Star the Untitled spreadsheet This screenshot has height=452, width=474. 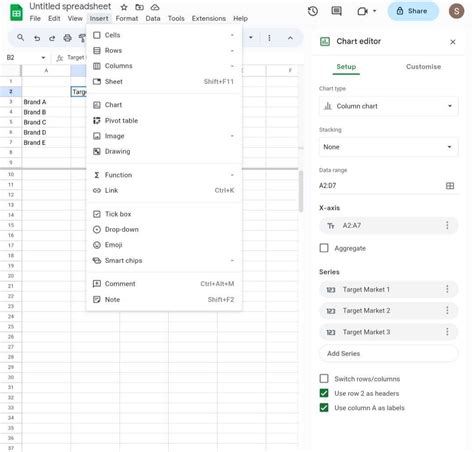point(124,7)
